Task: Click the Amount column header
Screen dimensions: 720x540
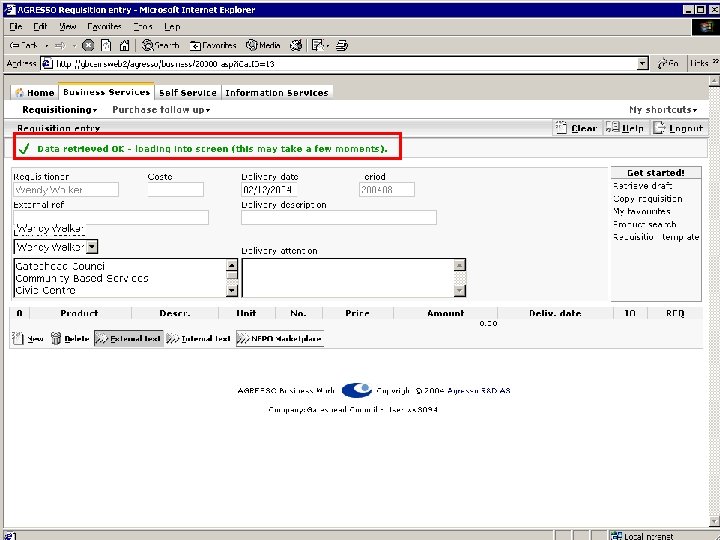Action: click(445, 313)
